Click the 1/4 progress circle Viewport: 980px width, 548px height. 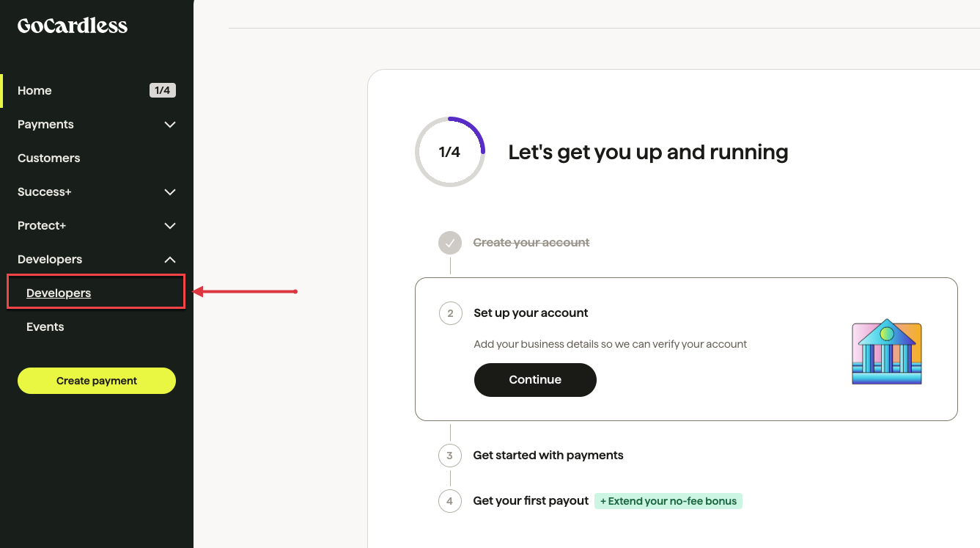[449, 152]
